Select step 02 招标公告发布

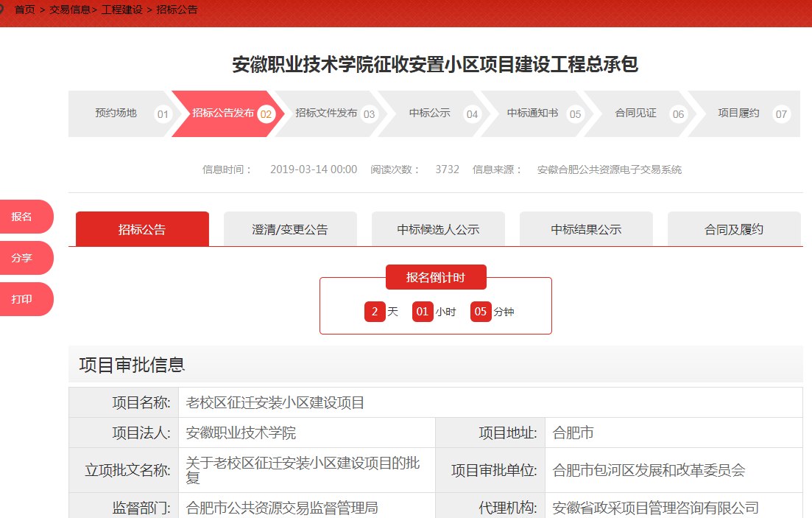click(223, 113)
